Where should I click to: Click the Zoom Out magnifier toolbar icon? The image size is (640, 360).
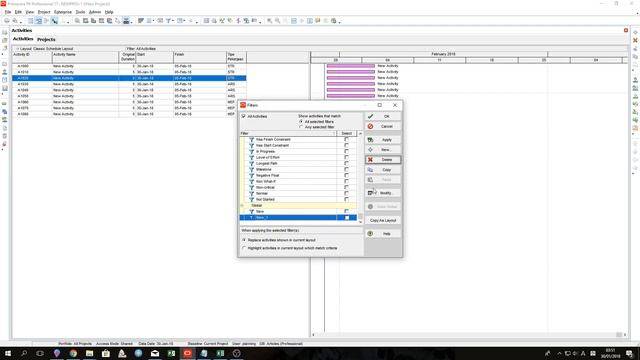click(278, 21)
